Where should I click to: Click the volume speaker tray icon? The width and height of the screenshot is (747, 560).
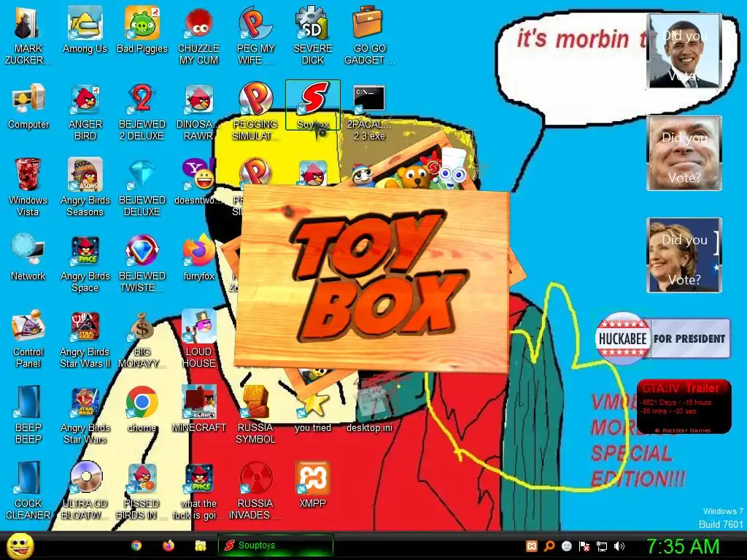pyautogui.click(x=619, y=546)
